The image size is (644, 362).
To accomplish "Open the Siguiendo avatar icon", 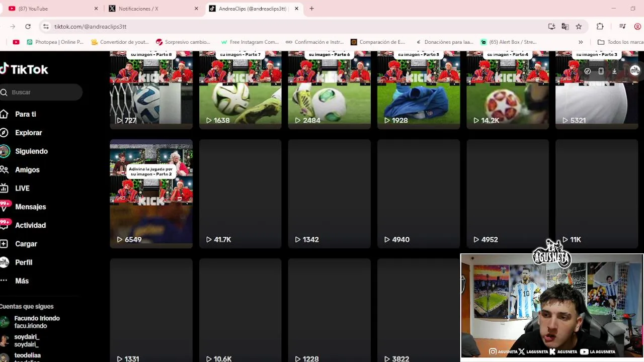I will (x=5, y=151).
